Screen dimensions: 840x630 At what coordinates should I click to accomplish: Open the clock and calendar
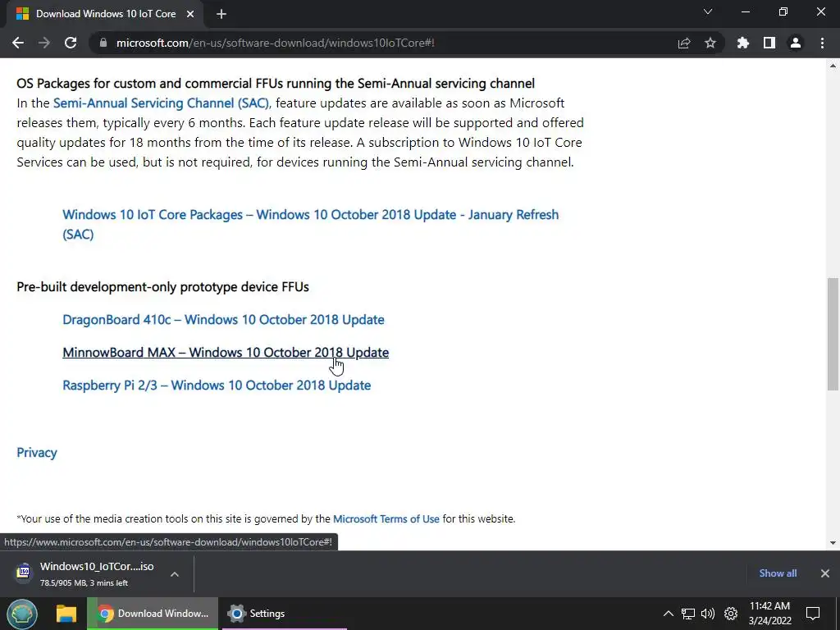pyautogui.click(x=769, y=614)
